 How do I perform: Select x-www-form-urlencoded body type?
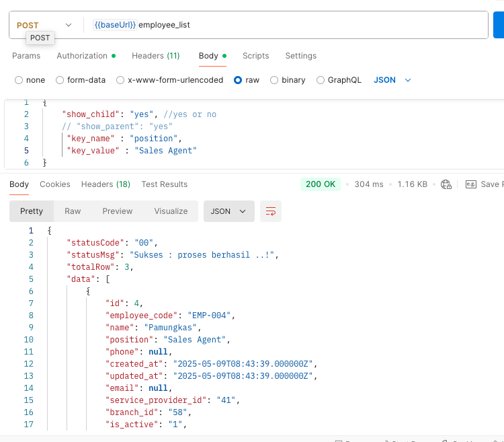pyautogui.click(x=120, y=80)
